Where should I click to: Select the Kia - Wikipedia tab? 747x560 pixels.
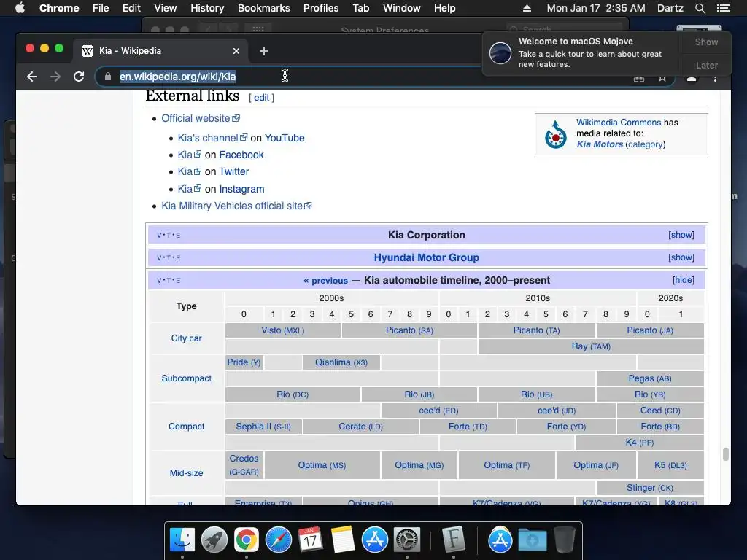160,51
